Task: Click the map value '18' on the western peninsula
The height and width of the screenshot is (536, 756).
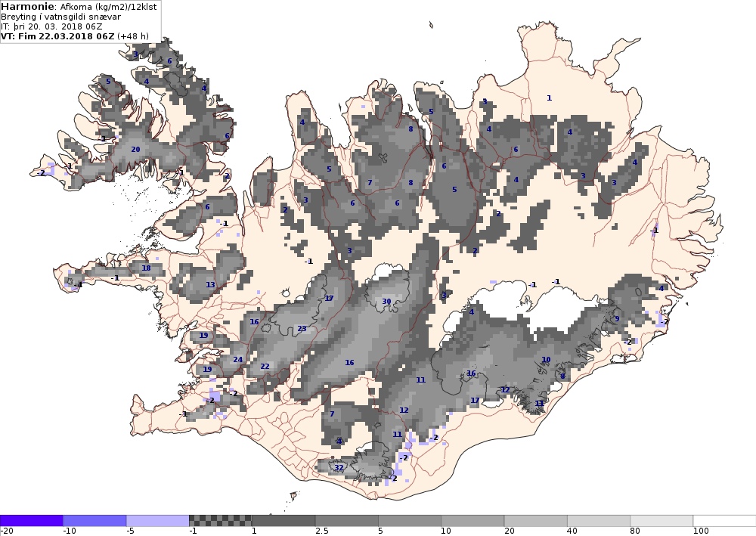Action: [146, 268]
